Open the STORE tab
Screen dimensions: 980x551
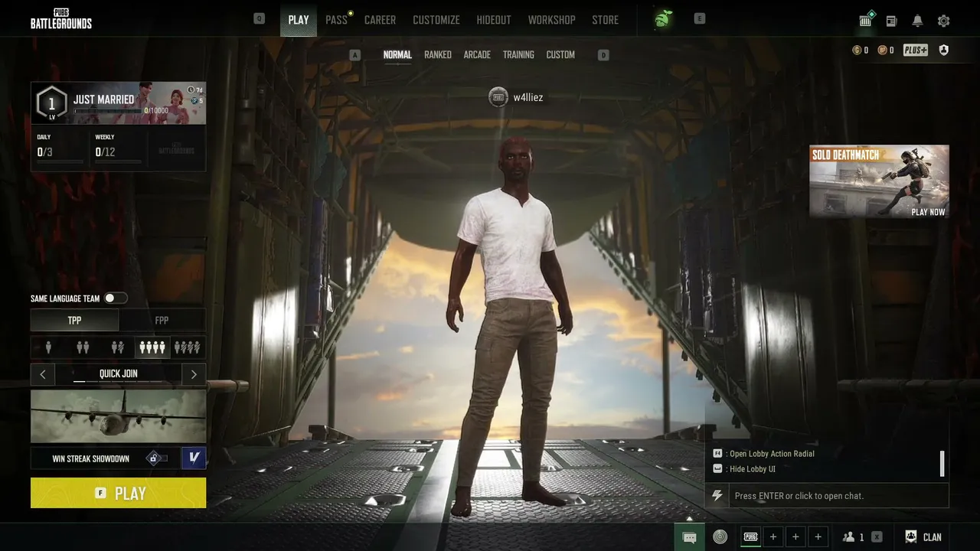[605, 20]
